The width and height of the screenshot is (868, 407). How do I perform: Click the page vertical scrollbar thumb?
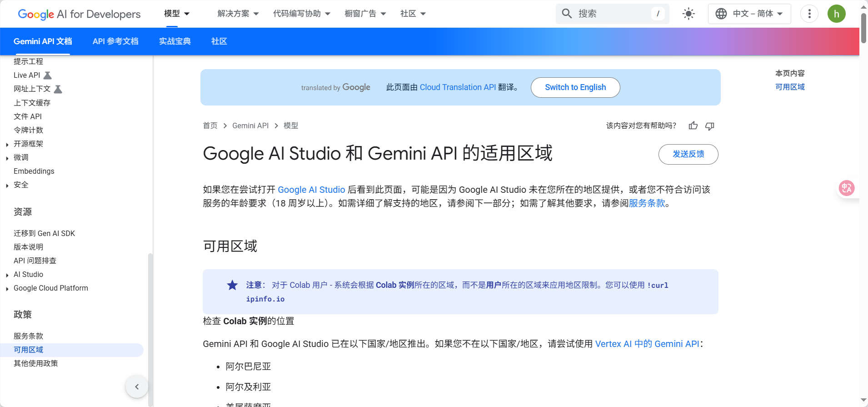pyautogui.click(x=863, y=27)
